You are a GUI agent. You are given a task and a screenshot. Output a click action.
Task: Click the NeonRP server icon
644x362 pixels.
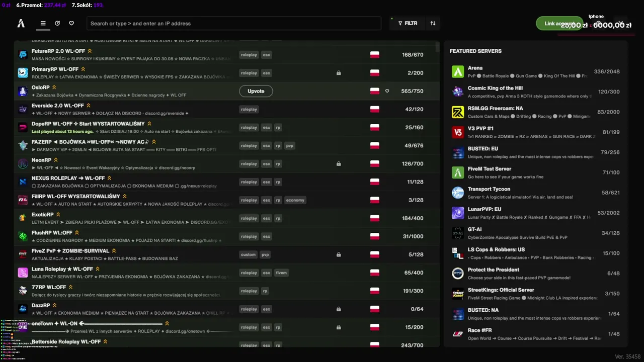tap(23, 163)
